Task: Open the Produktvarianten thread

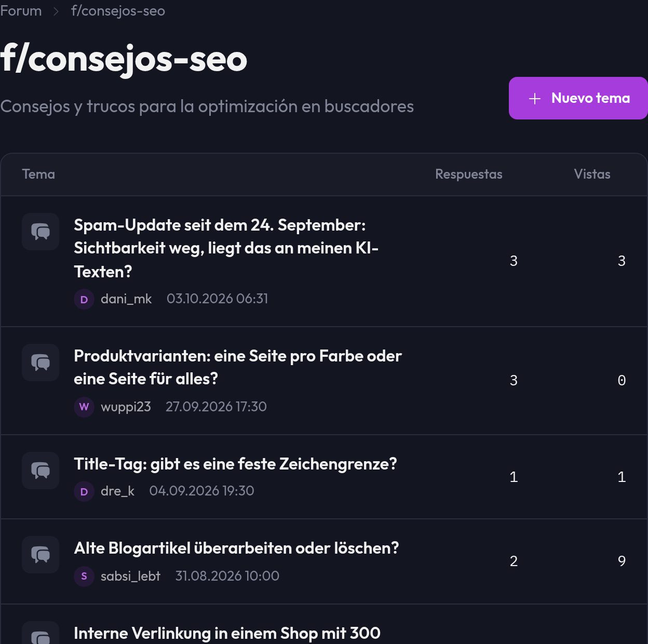Action: pos(238,367)
